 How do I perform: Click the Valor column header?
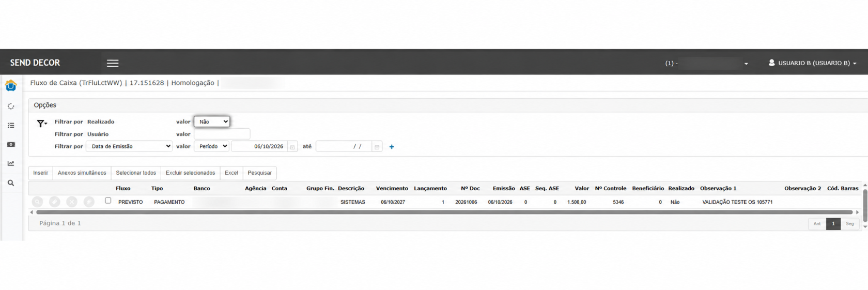(x=582, y=189)
